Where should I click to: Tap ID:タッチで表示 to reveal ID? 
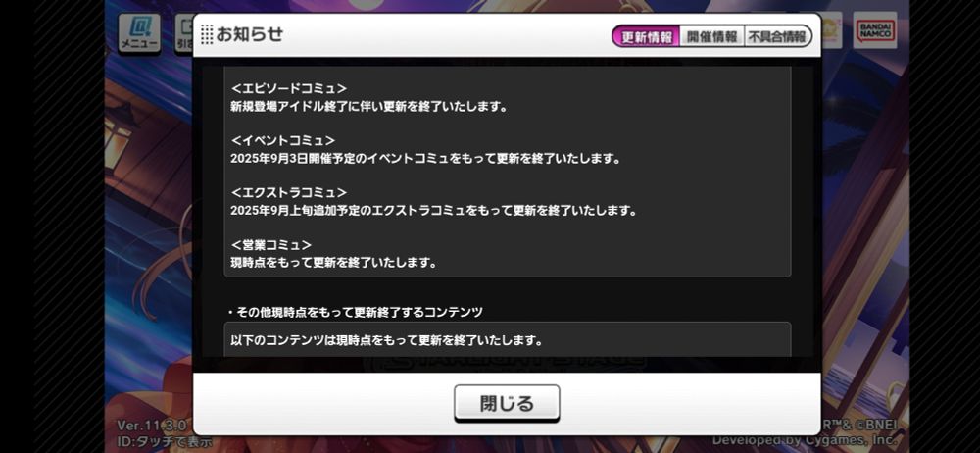click(165, 440)
